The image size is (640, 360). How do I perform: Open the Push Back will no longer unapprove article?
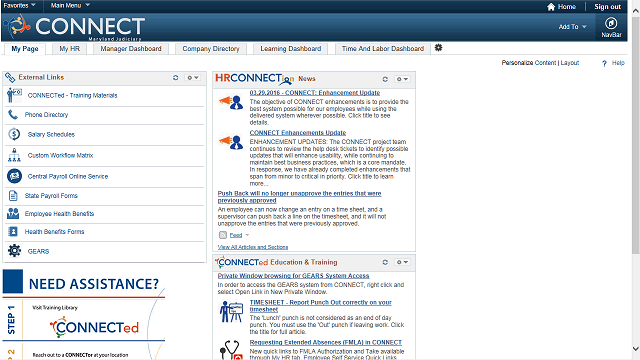point(299,197)
